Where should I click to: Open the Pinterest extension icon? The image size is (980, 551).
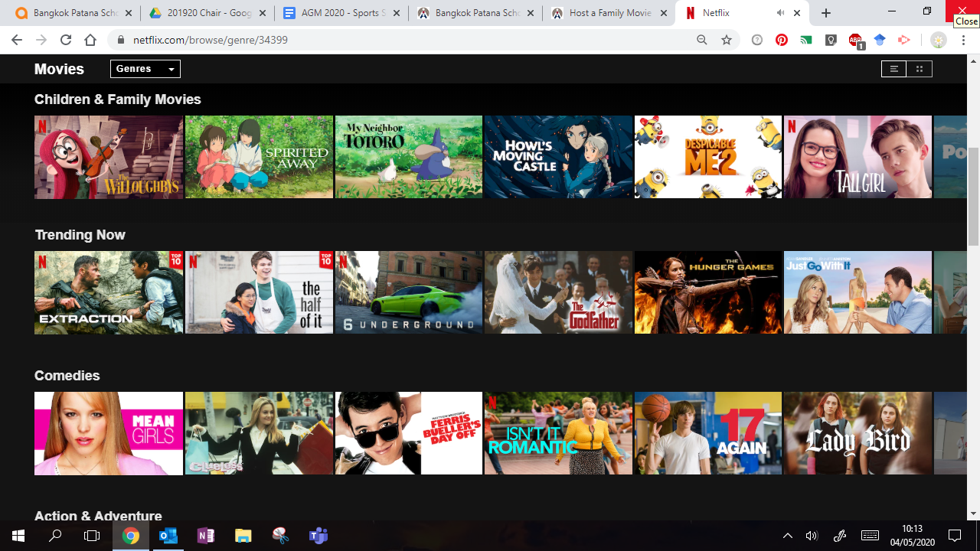click(781, 40)
